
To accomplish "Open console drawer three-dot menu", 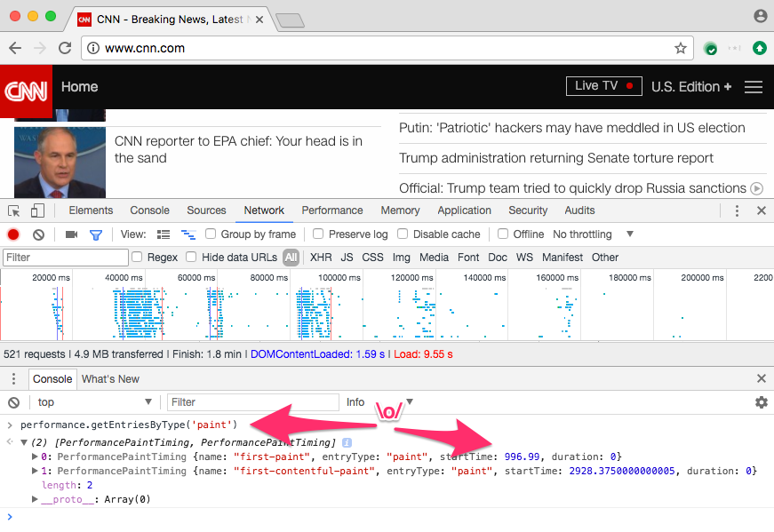I will click(x=14, y=379).
